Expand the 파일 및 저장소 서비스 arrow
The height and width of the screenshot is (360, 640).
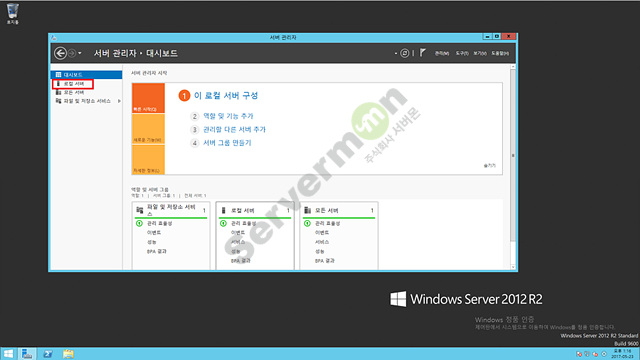click(119, 101)
